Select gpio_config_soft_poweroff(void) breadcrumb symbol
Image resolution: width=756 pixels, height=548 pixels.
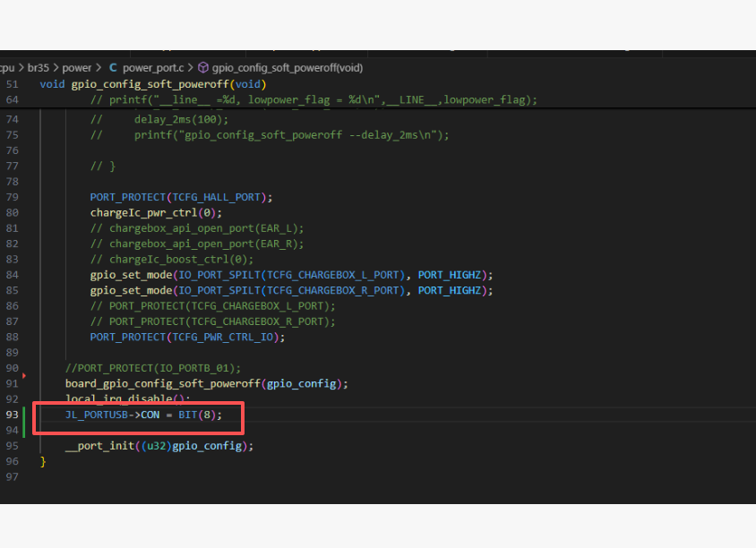click(288, 68)
